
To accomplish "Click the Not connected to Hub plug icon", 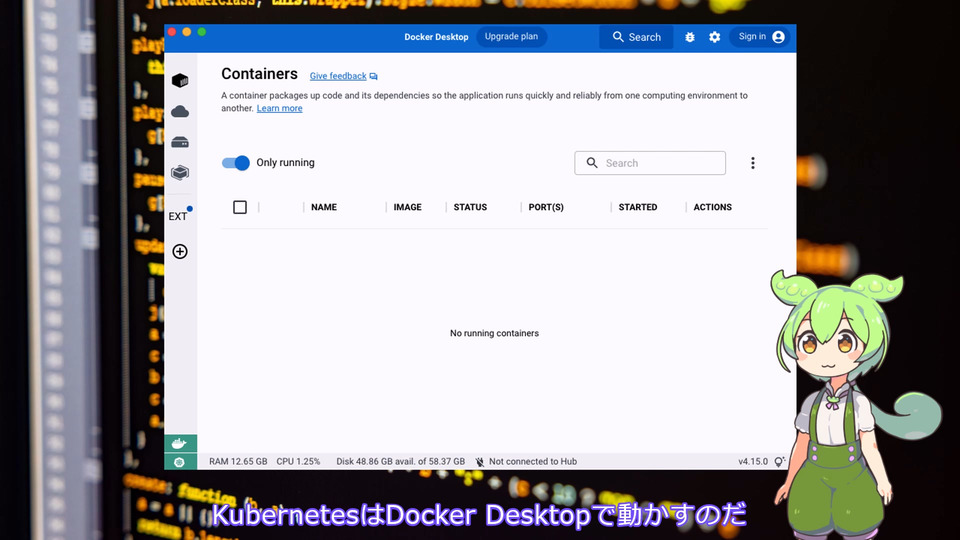I will pyautogui.click(x=479, y=462).
